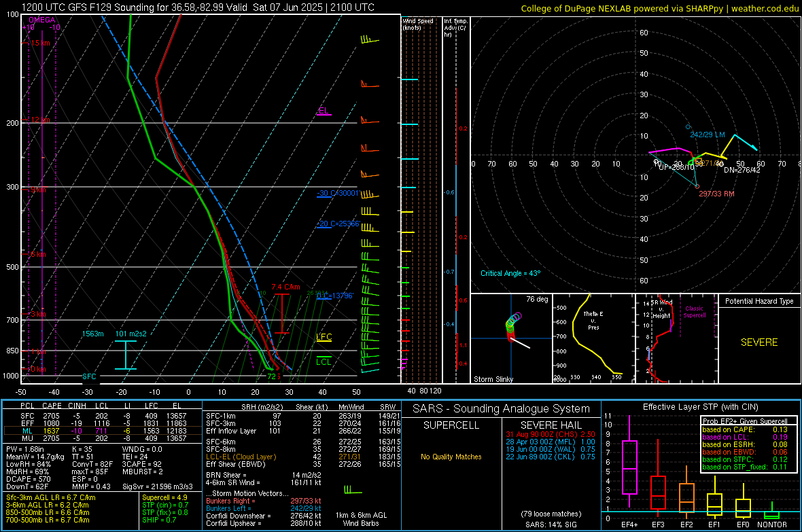Select the Prob EF2+ Given Supercell header
The image size is (802, 532).
(x=745, y=421)
